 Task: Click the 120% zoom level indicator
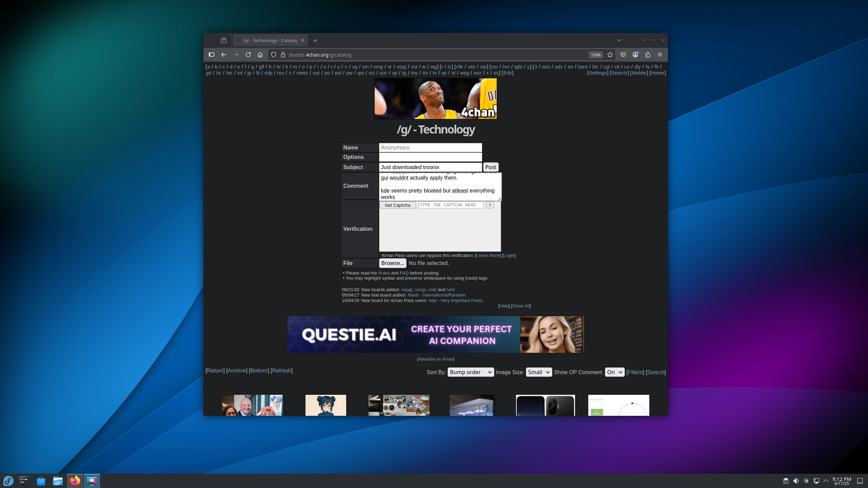tap(596, 55)
